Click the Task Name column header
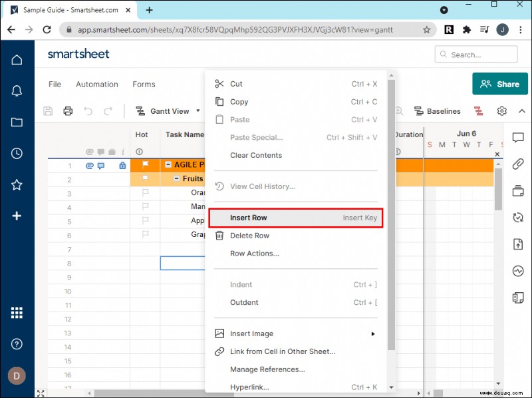Image resolution: width=532 pixels, height=398 pixels. [x=185, y=134]
